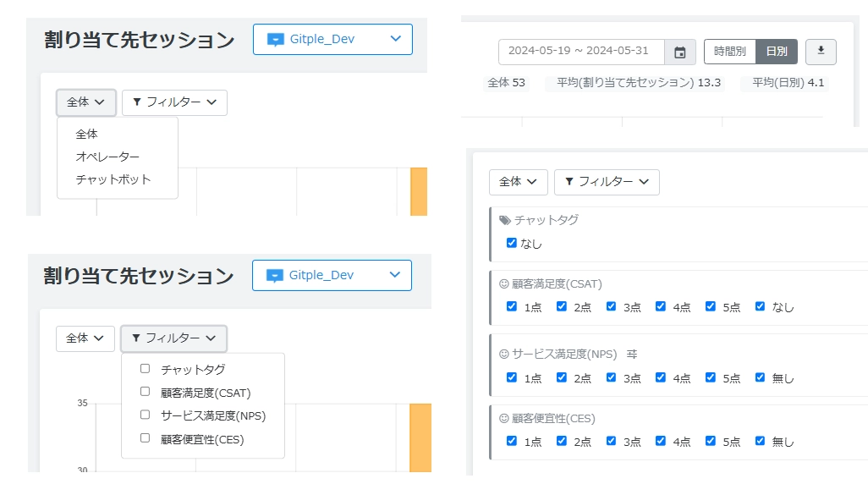Click the download icon button
Image resolution: width=868 pixels, height=484 pixels.
point(821,51)
